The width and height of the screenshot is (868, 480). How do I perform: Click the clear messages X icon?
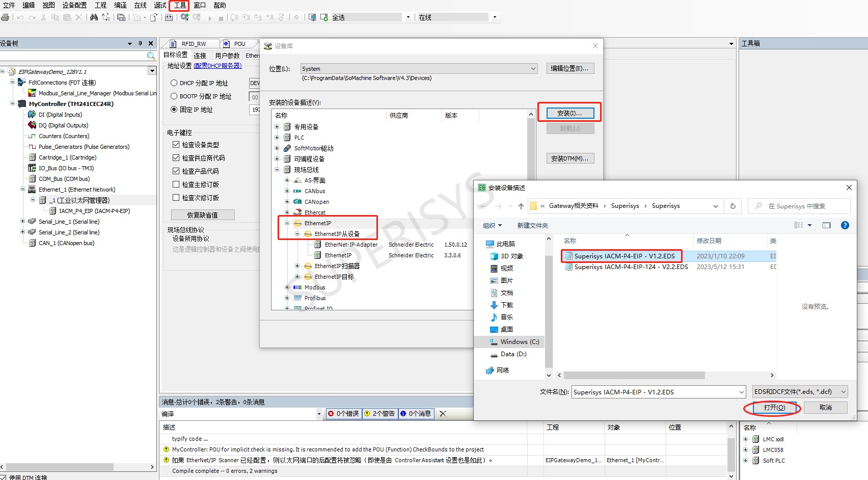[443, 414]
